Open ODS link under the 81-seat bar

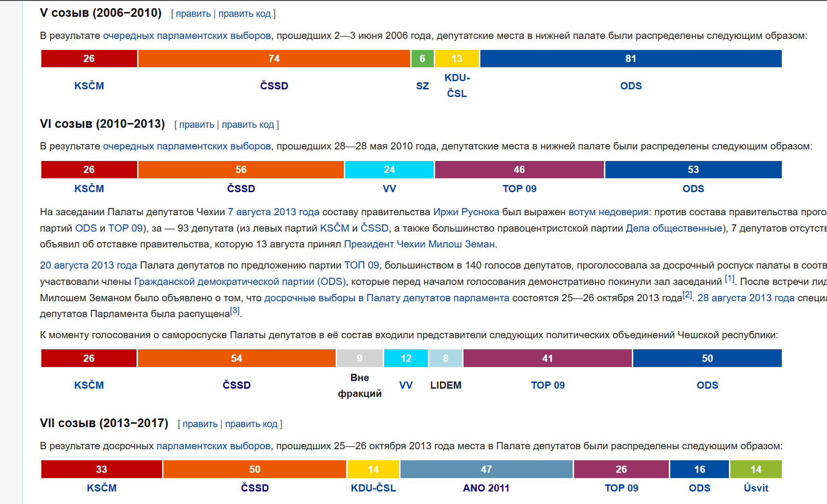coord(631,86)
